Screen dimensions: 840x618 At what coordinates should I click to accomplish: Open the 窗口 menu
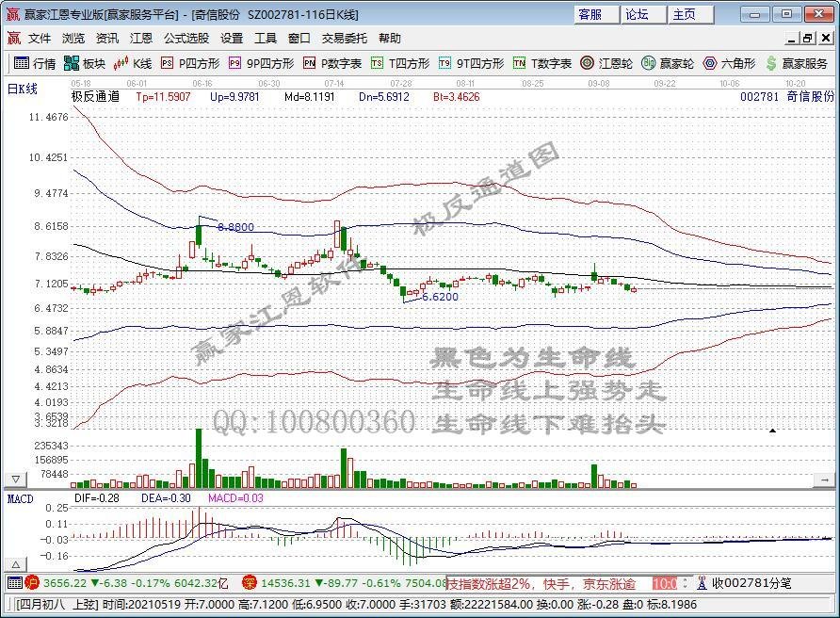[299, 38]
